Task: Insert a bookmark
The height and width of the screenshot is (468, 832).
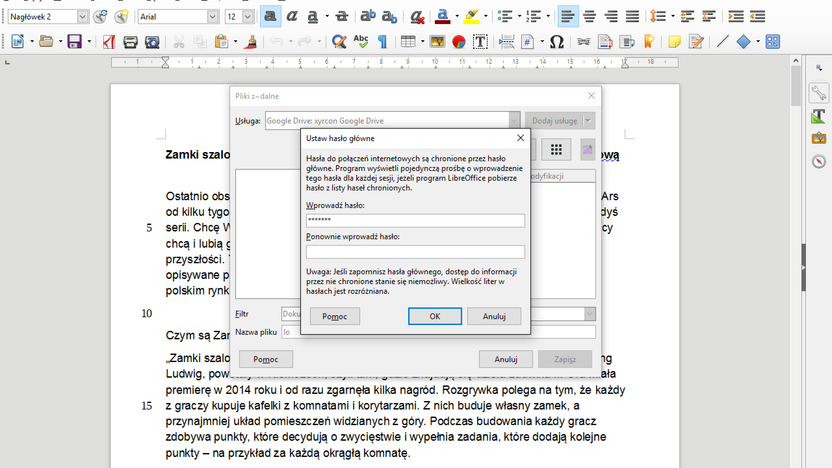Action: point(648,41)
